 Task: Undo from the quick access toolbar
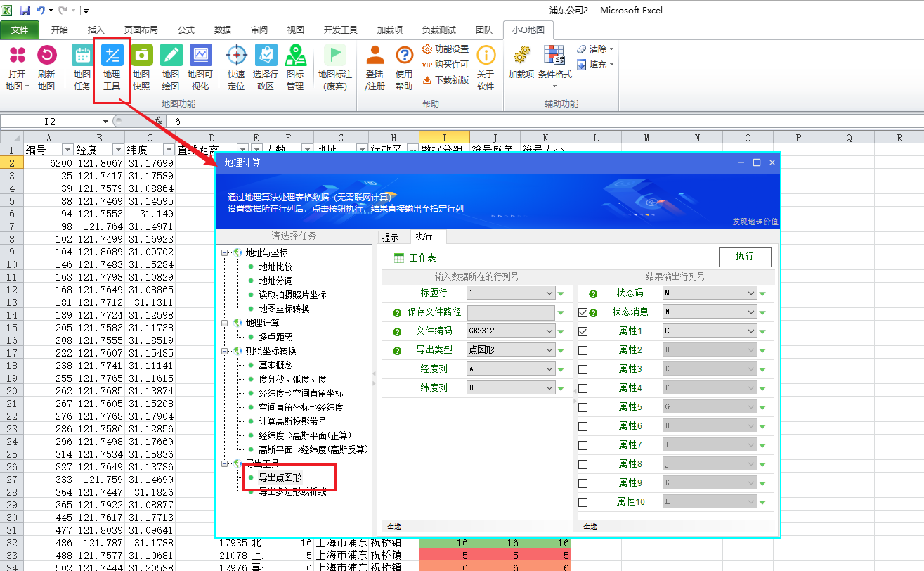[x=40, y=11]
